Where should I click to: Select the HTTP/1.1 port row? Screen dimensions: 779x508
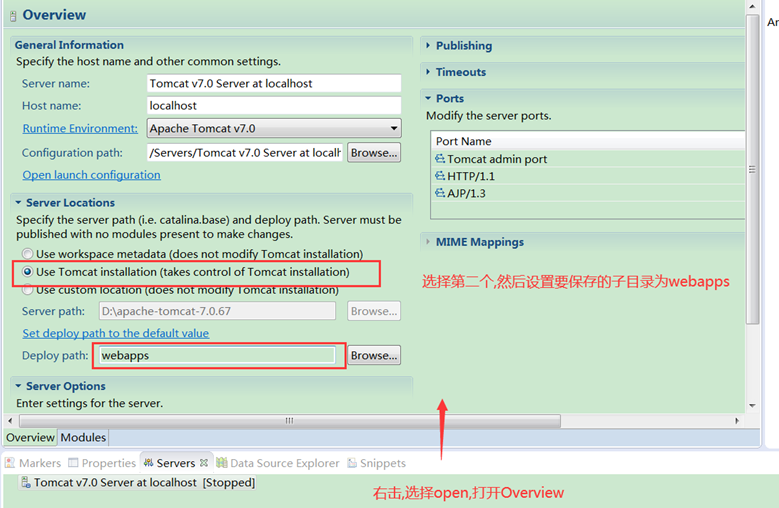[x=588, y=176]
